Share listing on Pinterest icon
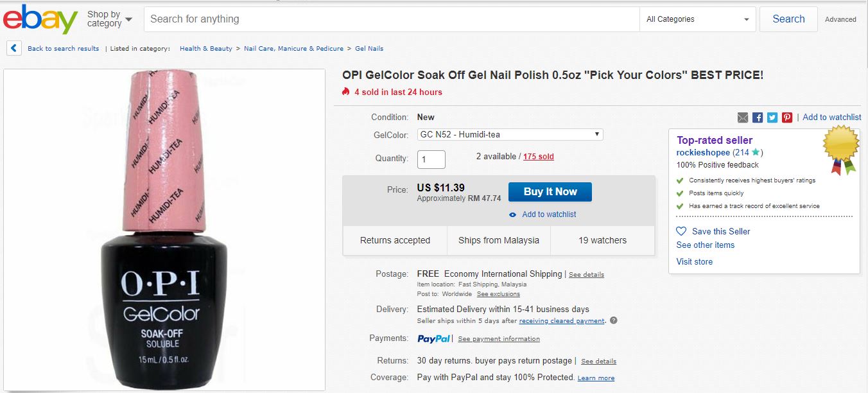Viewport: 868px width, 393px height. tap(787, 118)
